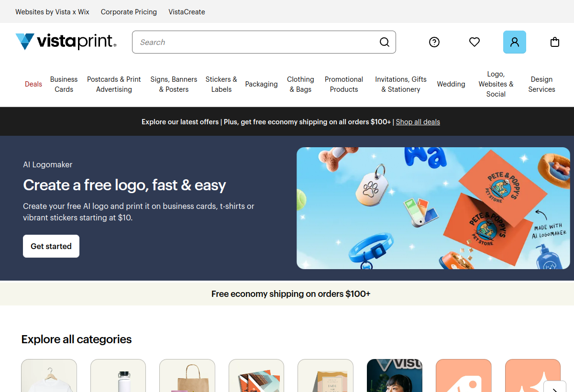Select the woman with headset category thumbnail
The image size is (574, 392).
coord(395,376)
